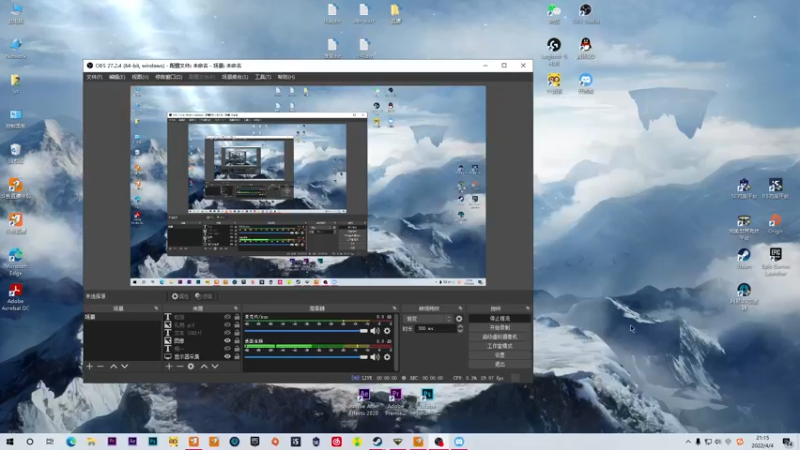Open Steam desktop shortcut
This screenshot has width=800, height=450.
(744, 259)
